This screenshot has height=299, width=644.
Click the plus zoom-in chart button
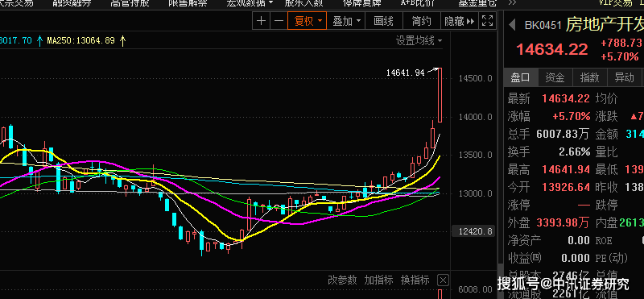coord(261,21)
